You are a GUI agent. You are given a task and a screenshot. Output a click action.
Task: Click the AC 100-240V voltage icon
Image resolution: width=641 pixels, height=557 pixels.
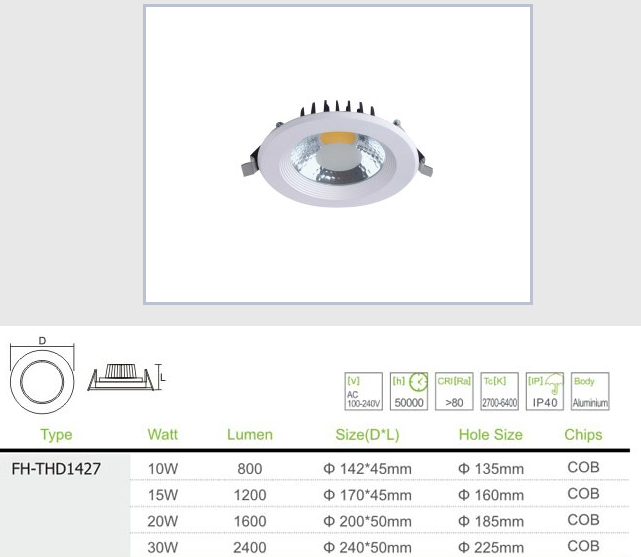tap(361, 391)
